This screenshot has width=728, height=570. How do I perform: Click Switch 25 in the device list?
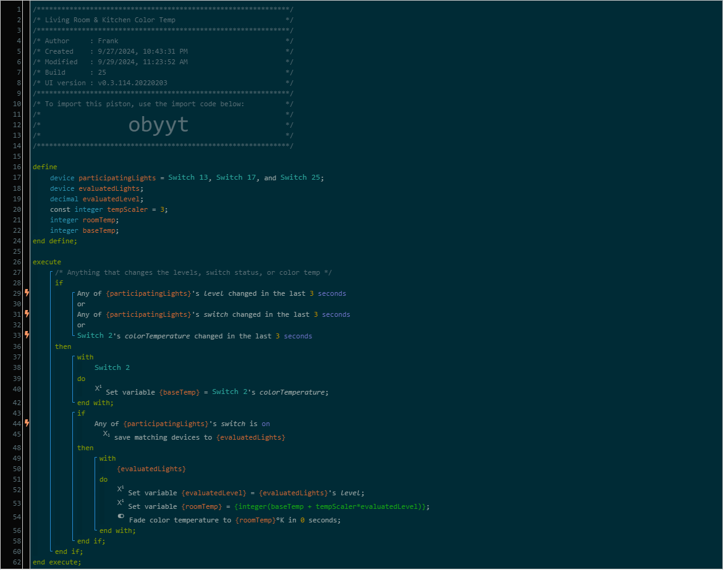coord(300,178)
